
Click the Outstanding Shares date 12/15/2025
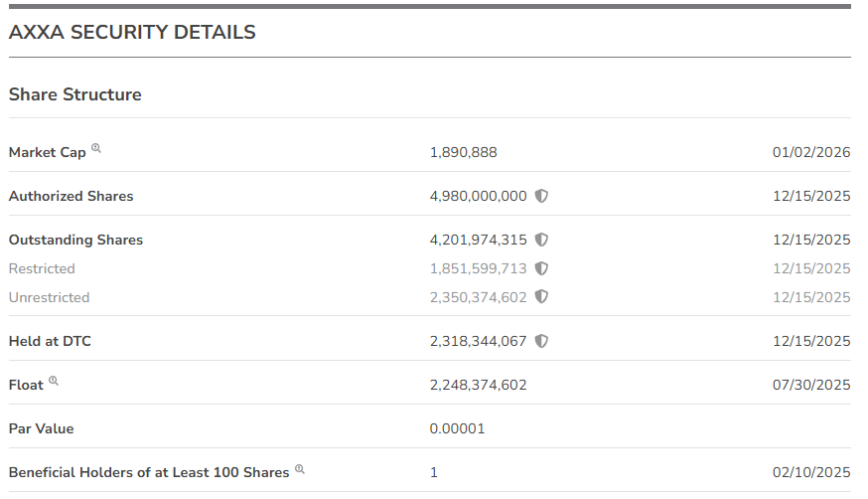[811, 240]
